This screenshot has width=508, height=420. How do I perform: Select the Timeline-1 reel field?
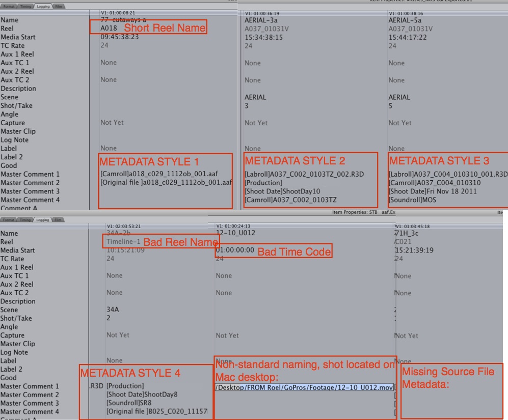click(123, 242)
